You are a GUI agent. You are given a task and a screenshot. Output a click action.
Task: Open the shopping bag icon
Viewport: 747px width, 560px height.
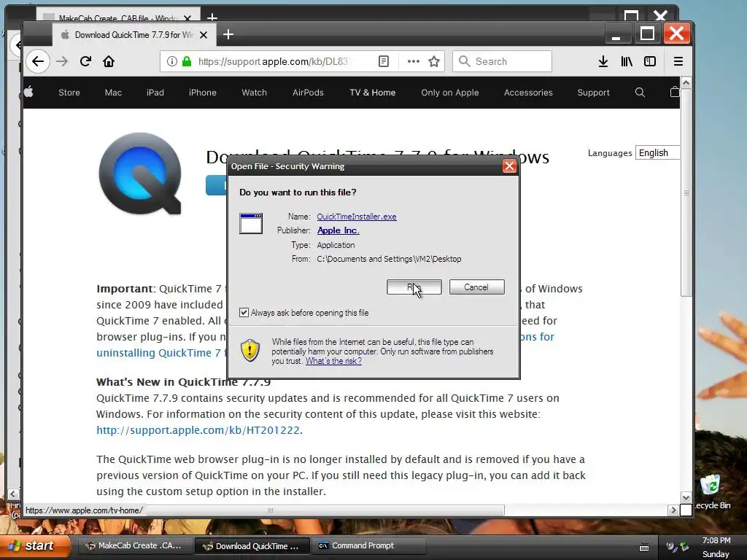click(675, 92)
